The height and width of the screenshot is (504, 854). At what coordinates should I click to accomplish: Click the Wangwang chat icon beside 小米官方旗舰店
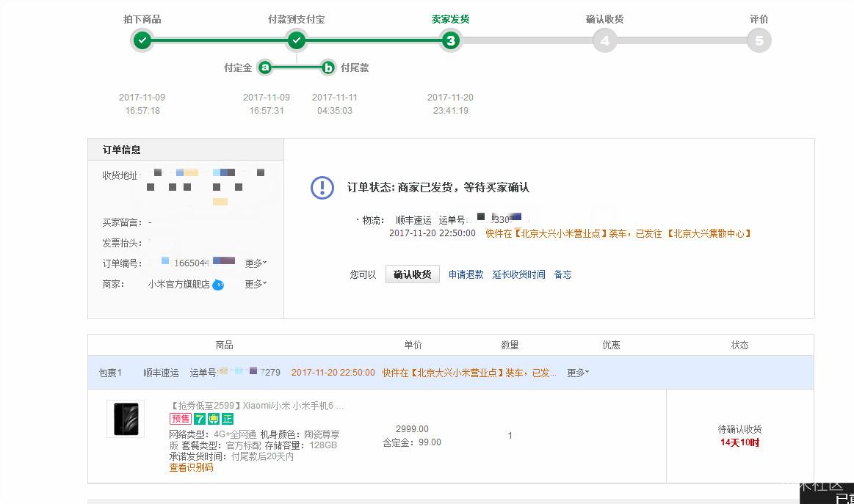[x=216, y=285]
